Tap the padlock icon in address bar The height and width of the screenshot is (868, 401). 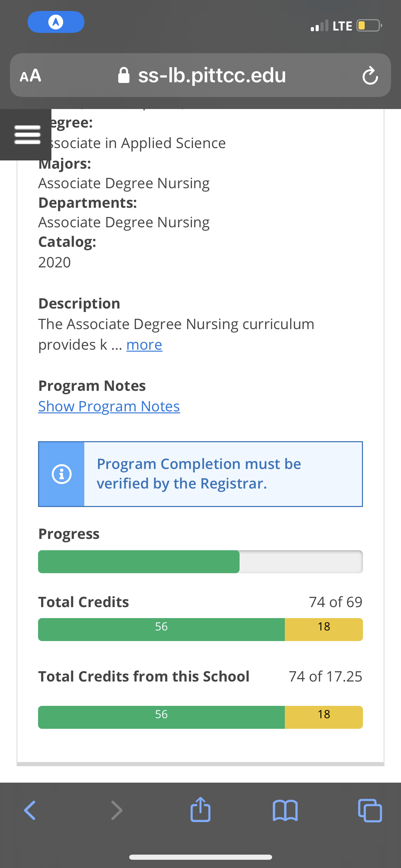coord(124,75)
